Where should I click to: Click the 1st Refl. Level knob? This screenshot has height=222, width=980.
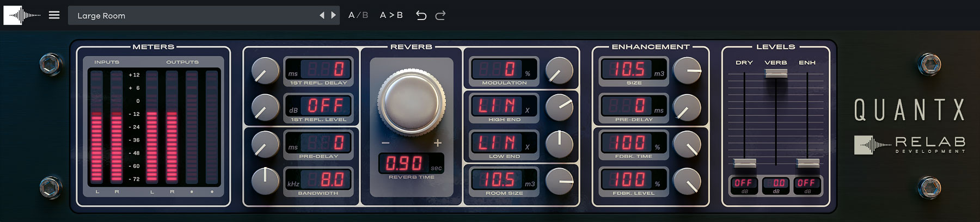pos(265,107)
